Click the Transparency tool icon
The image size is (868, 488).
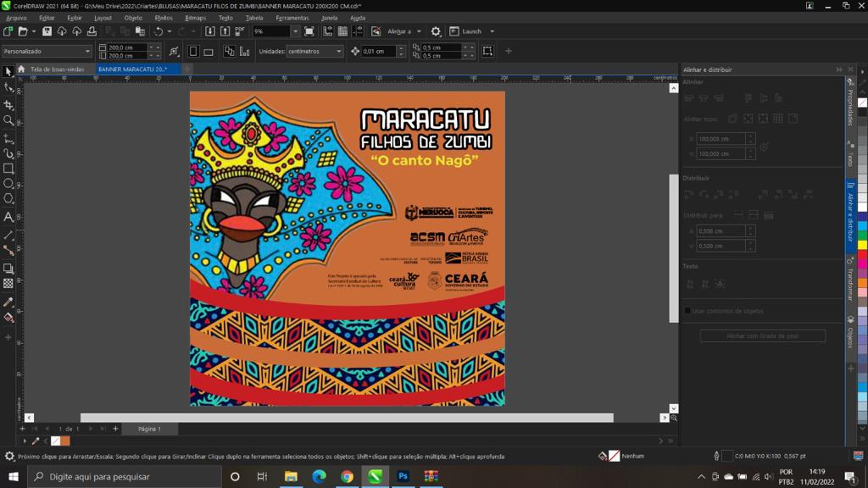[x=8, y=284]
